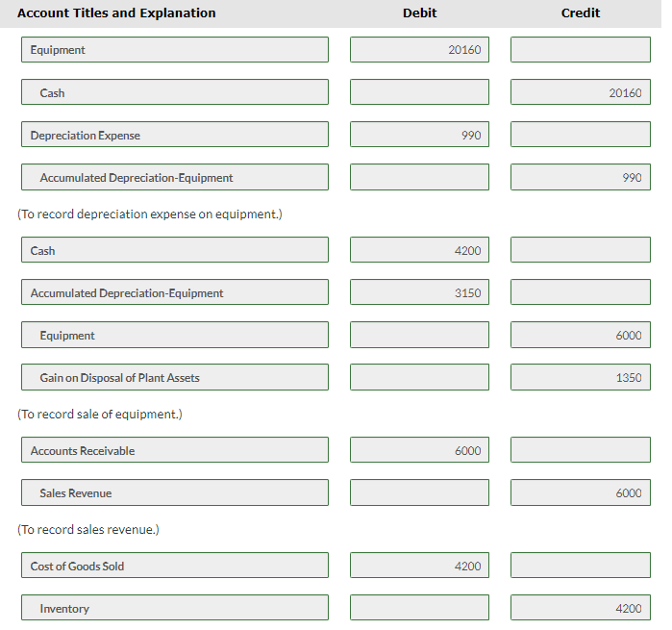The width and height of the screenshot is (672, 630).
Task: Select the Inventory account field
Action: [x=175, y=607]
